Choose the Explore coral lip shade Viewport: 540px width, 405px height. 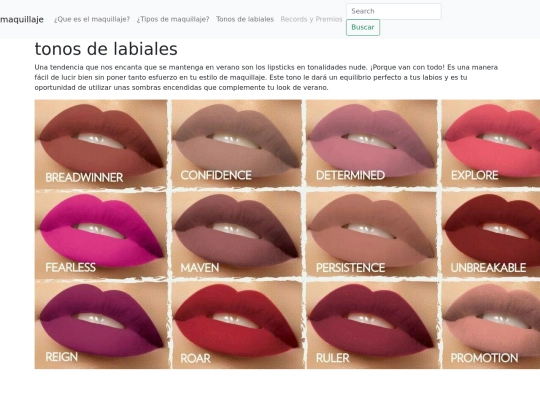tap(491, 143)
